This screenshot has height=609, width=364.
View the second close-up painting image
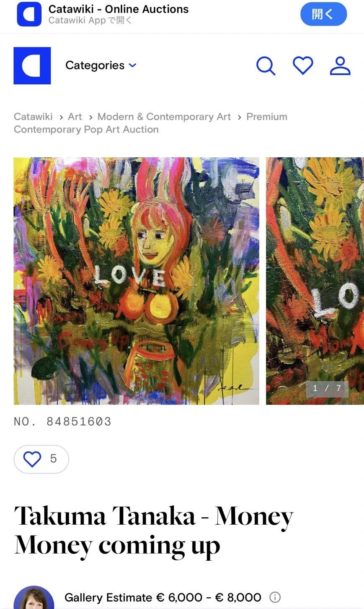[x=315, y=281]
